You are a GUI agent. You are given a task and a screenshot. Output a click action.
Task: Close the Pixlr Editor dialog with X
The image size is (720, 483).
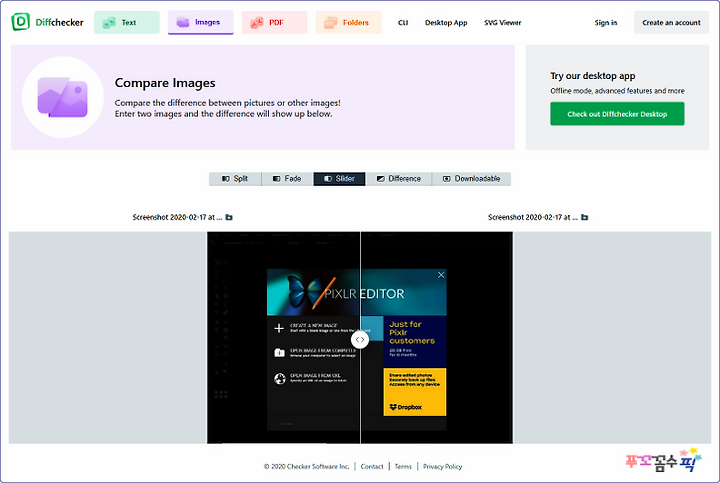pyautogui.click(x=441, y=275)
